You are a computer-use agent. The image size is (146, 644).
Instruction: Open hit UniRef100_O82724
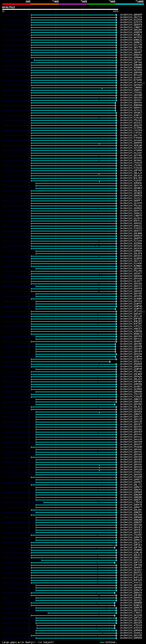click(x=131, y=17)
